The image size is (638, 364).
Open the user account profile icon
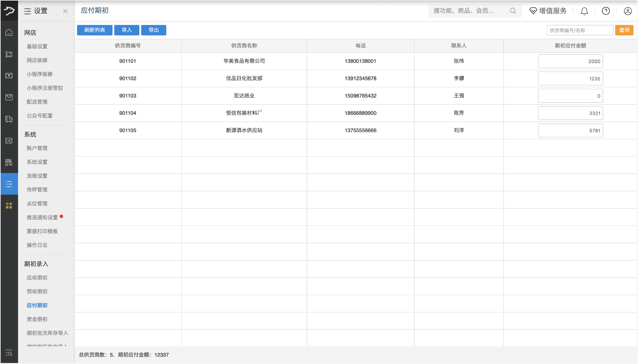click(628, 11)
